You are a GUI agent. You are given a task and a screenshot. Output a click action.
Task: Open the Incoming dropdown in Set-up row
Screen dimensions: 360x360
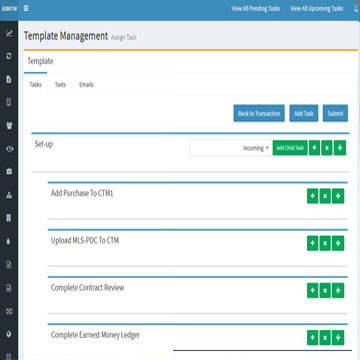coord(231,148)
